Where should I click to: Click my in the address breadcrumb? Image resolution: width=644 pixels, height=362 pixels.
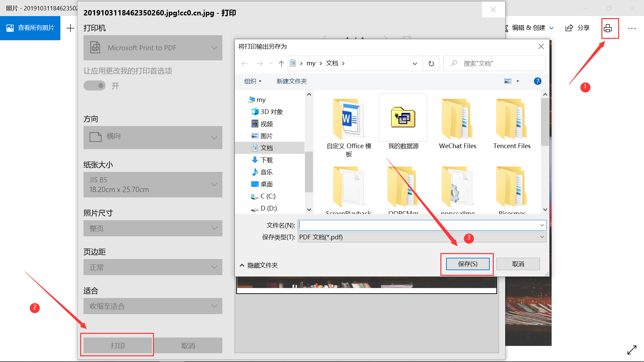tap(311, 63)
